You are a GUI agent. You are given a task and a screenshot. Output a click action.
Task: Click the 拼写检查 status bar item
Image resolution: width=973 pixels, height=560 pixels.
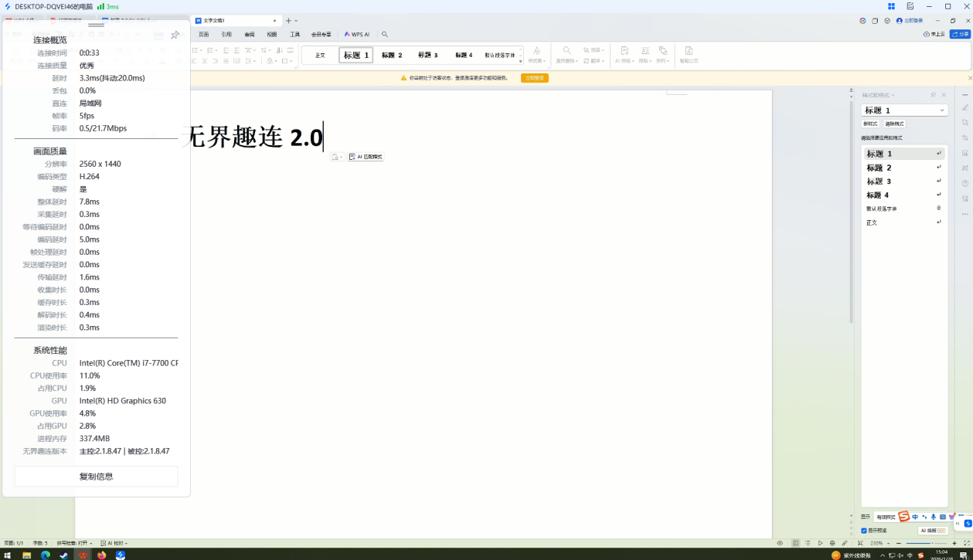point(74,543)
